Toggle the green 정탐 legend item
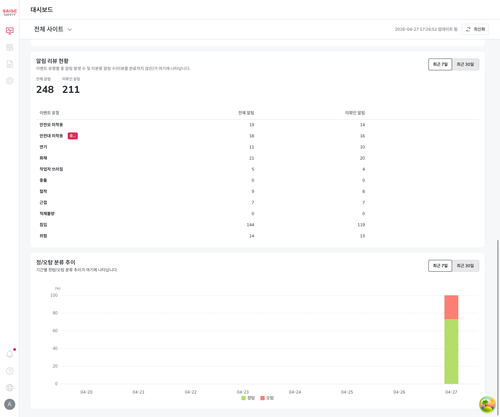Image resolution: width=500 pixels, height=417 pixels. click(248, 398)
